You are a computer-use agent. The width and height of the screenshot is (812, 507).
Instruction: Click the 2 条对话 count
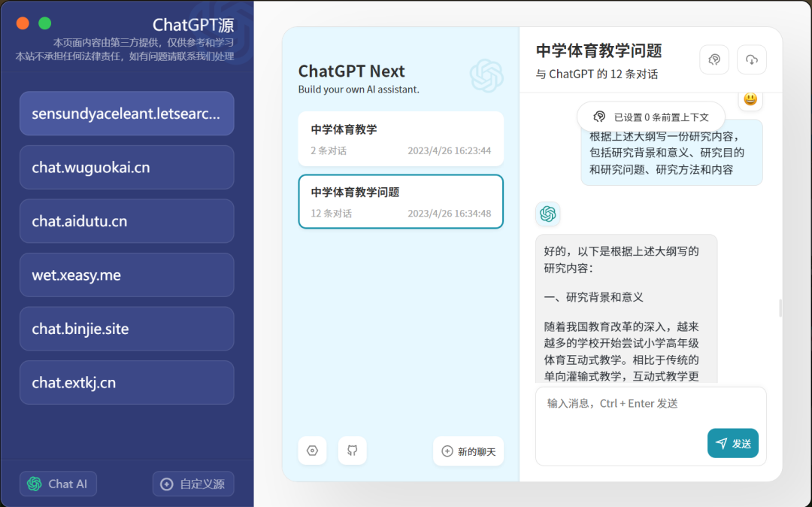click(329, 150)
